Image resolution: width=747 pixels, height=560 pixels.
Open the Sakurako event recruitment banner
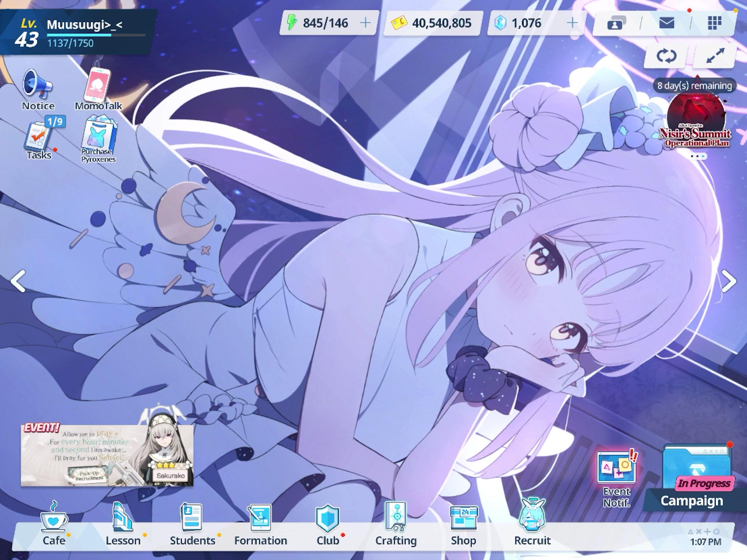[x=107, y=455]
